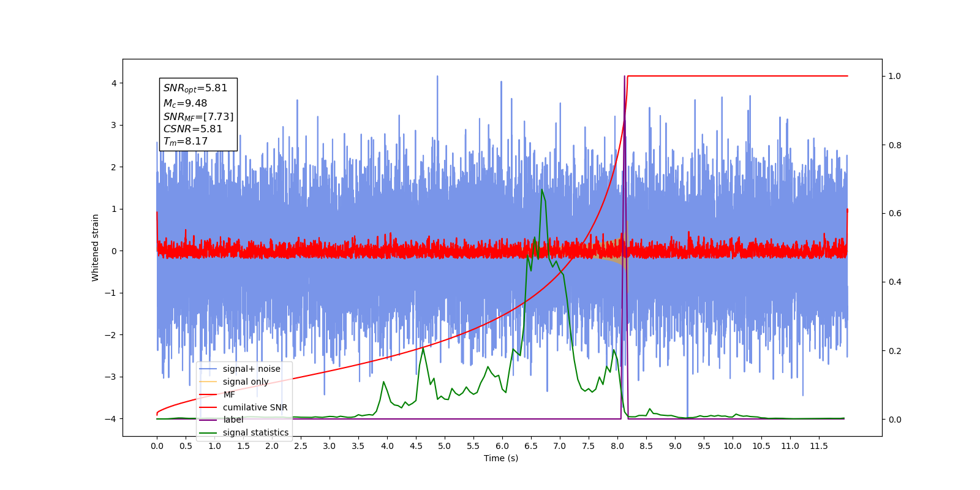
Task: Click the left y-axis tick label 2
Action: tap(114, 167)
